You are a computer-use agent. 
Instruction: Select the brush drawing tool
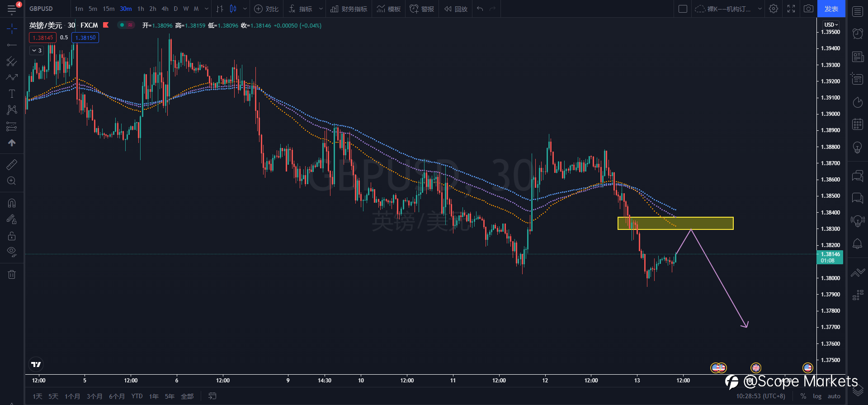tap(12, 77)
